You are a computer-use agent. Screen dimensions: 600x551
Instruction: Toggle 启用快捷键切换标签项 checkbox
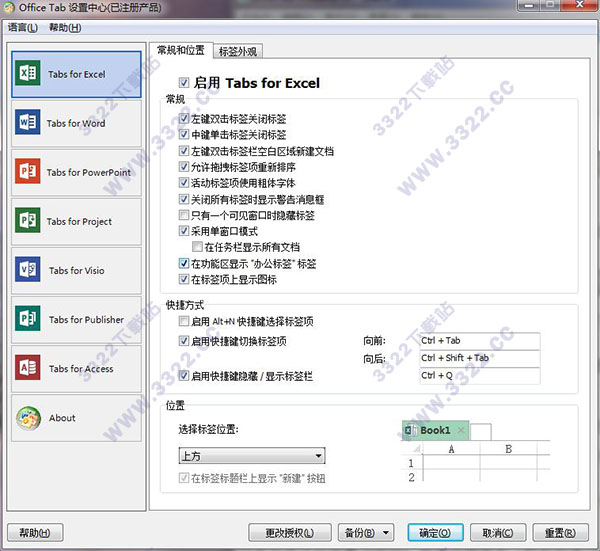(x=184, y=341)
